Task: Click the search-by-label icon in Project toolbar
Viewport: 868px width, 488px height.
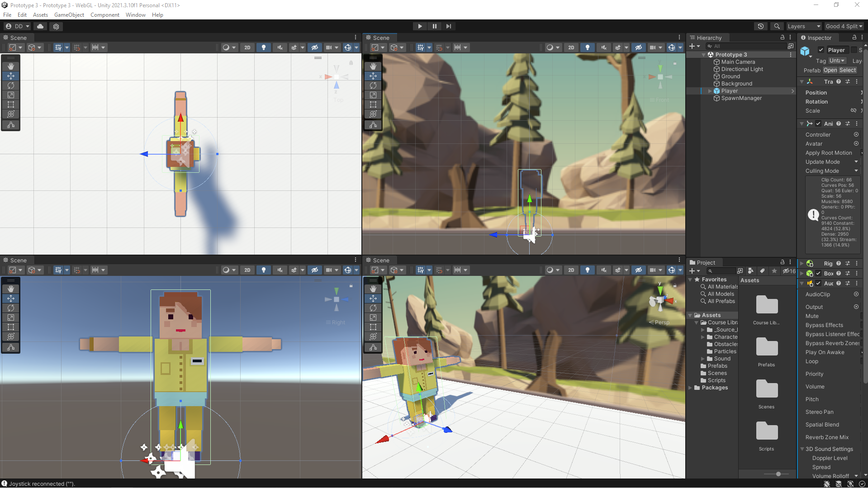Action: tap(763, 271)
